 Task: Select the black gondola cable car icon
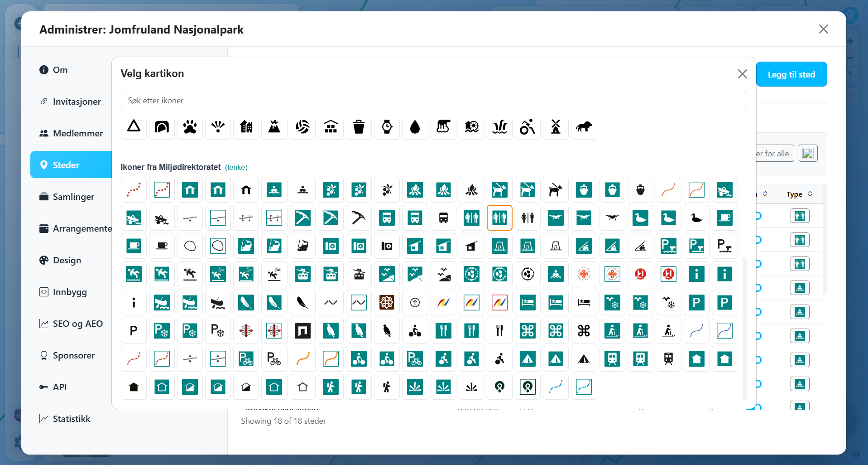(359, 274)
